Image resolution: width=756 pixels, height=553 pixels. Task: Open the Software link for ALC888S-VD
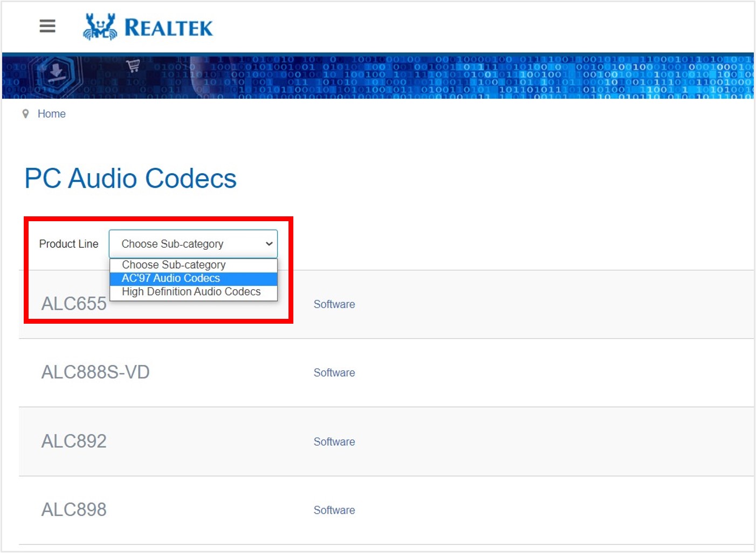click(334, 373)
